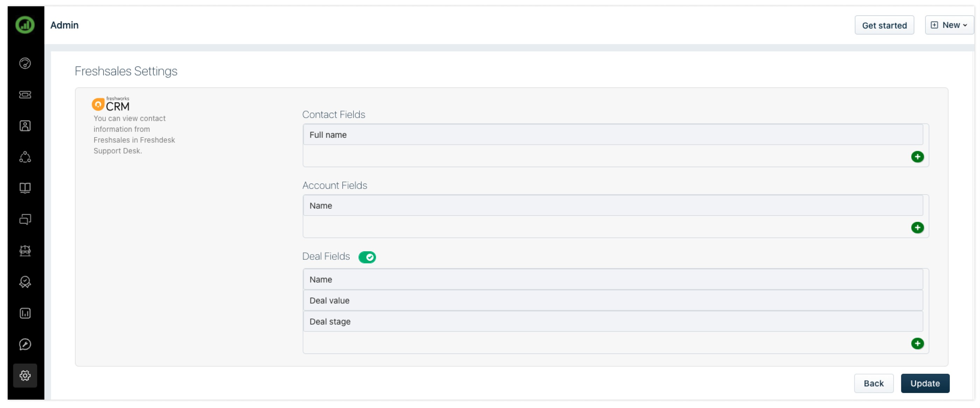The width and height of the screenshot is (980, 408).
Task: Open the Tickets icon in sidebar
Action: 25,94
